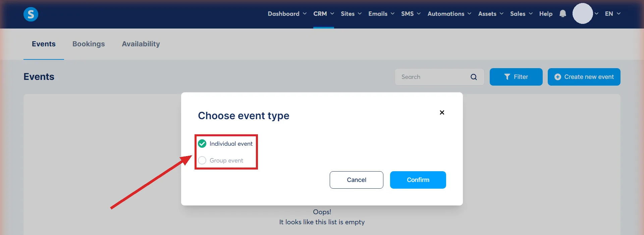
Task: Close the Choose event type dialog
Action: [x=442, y=112]
